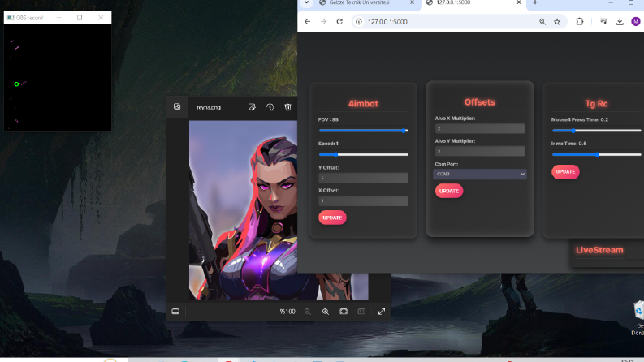Image resolution: width=644 pixels, height=362 pixels.
Task: Toggle the filmstrip icon in photo viewer
Action: pyautogui.click(x=175, y=312)
